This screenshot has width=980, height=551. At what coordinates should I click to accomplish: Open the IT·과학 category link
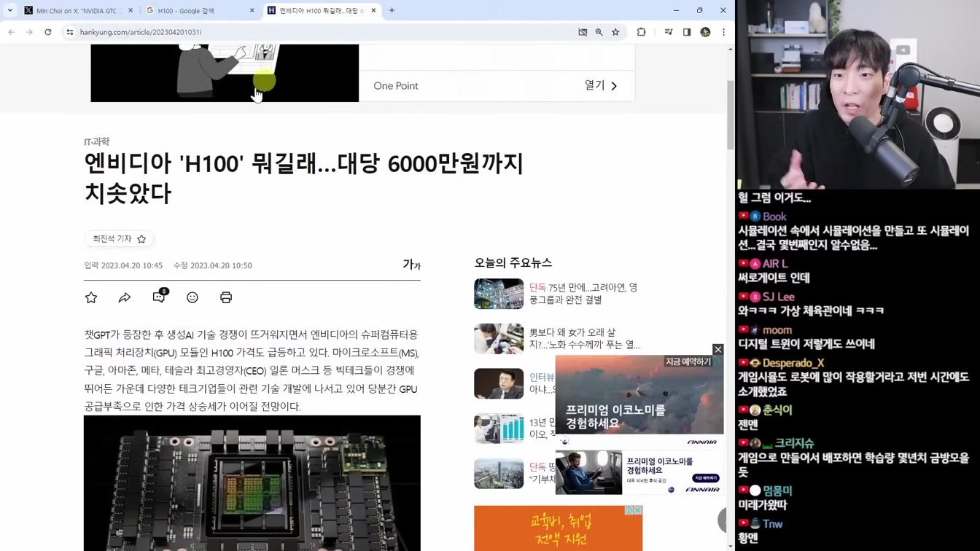tap(96, 141)
